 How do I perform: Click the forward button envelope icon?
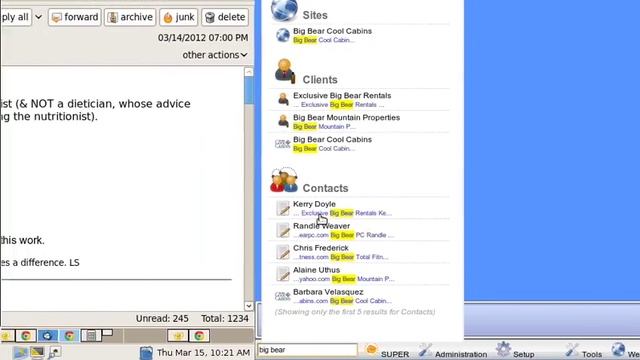pos(57,18)
